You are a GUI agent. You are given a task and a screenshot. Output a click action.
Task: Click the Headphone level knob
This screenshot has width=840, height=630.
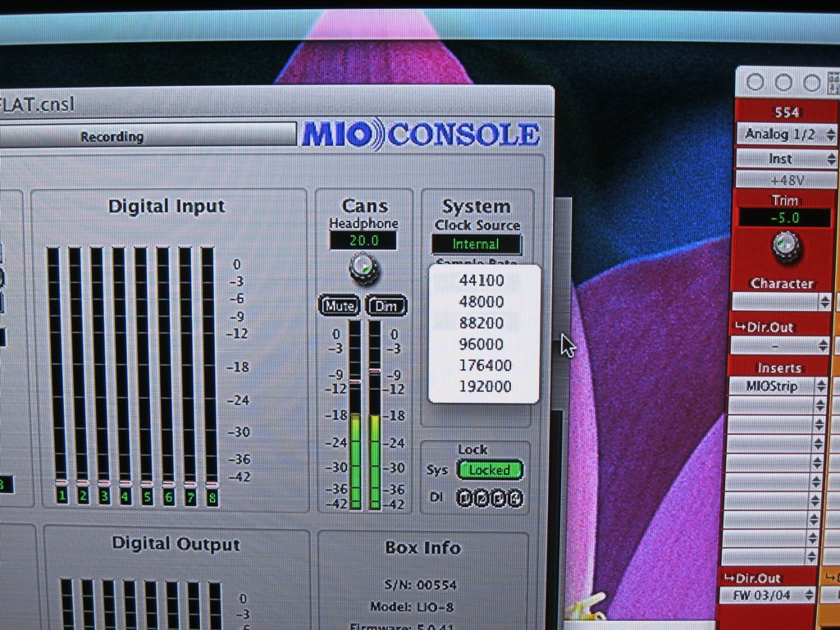[x=364, y=268]
